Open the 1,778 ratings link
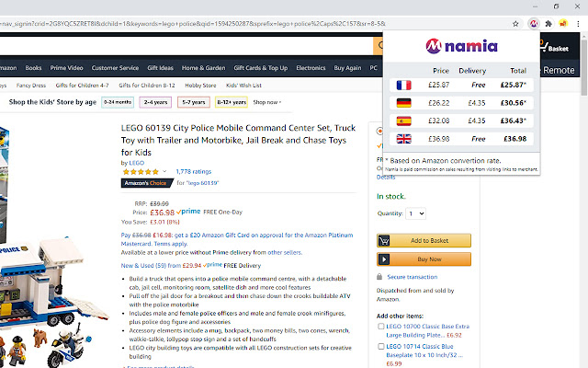Screen dimensions: 588x368 [194, 172]
